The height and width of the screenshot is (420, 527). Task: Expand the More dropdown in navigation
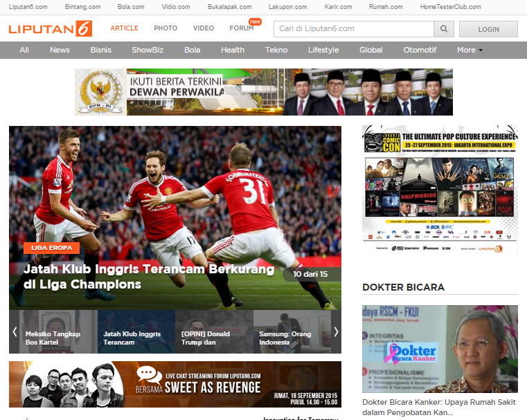tap(470, 50)
